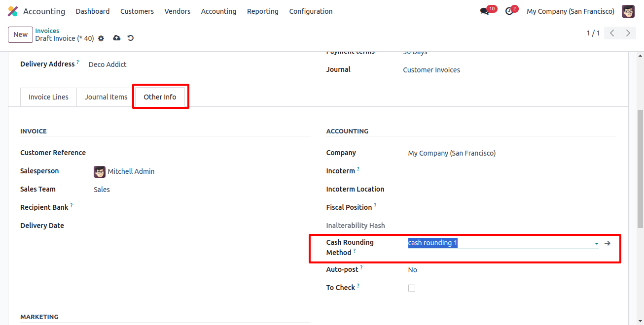
Task: Open cash rounding 1 record via arrow icon
Action: click(x=608, y=243)
